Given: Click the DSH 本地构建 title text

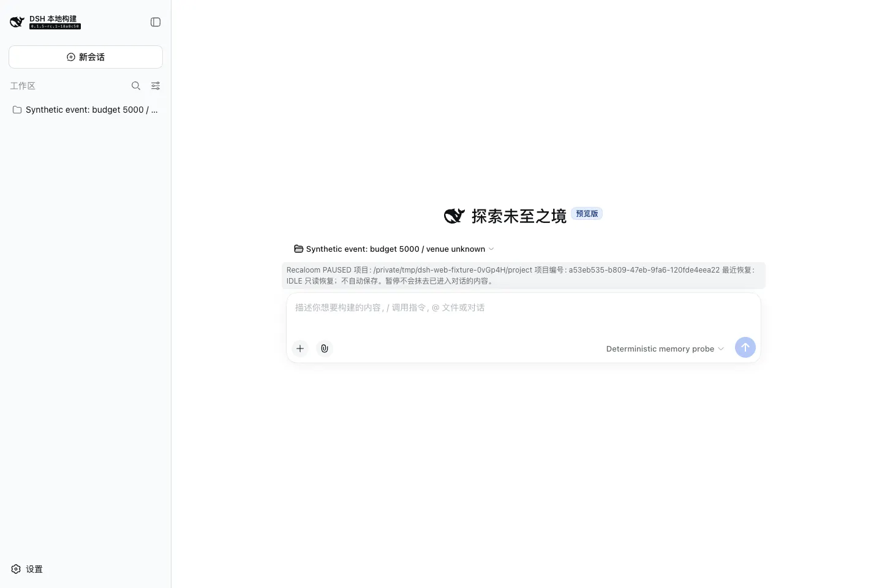Looking at the screenshot, I should [53, 18].
